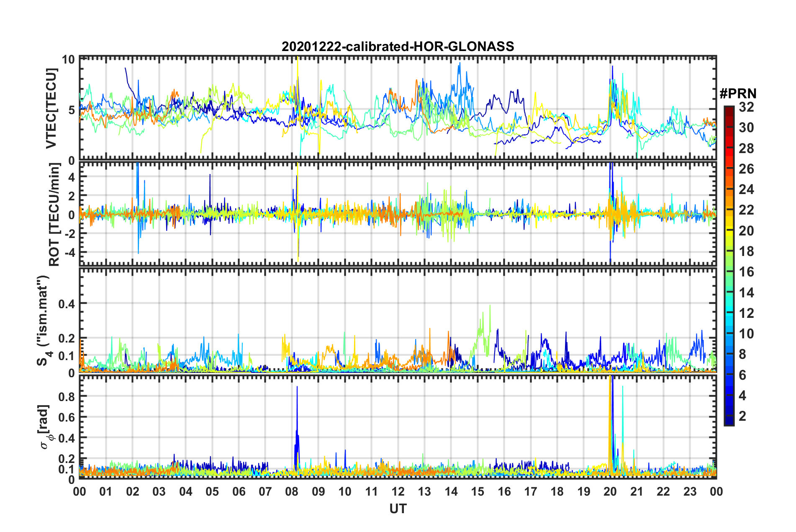Select the UT hour tick label 09

tap(318, 491)
